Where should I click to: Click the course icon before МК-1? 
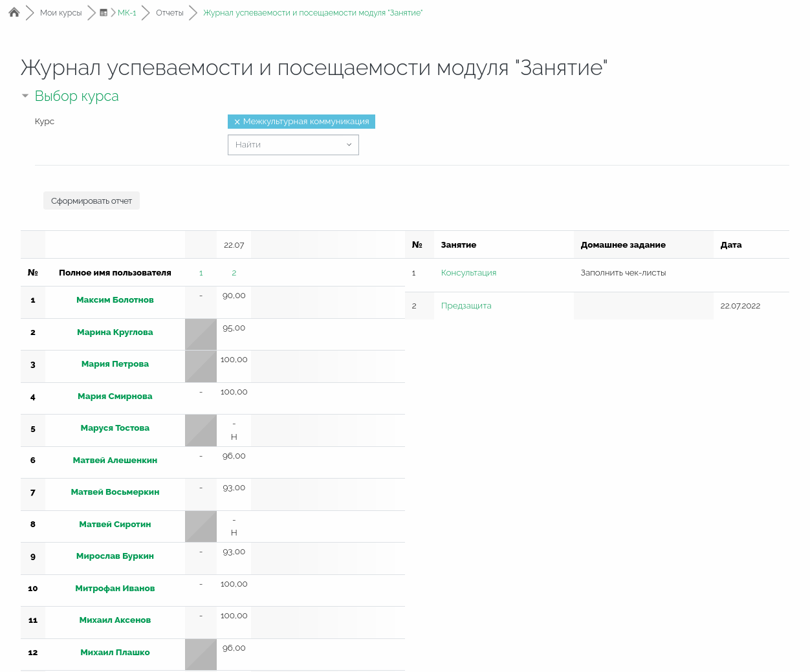point(104,13)
